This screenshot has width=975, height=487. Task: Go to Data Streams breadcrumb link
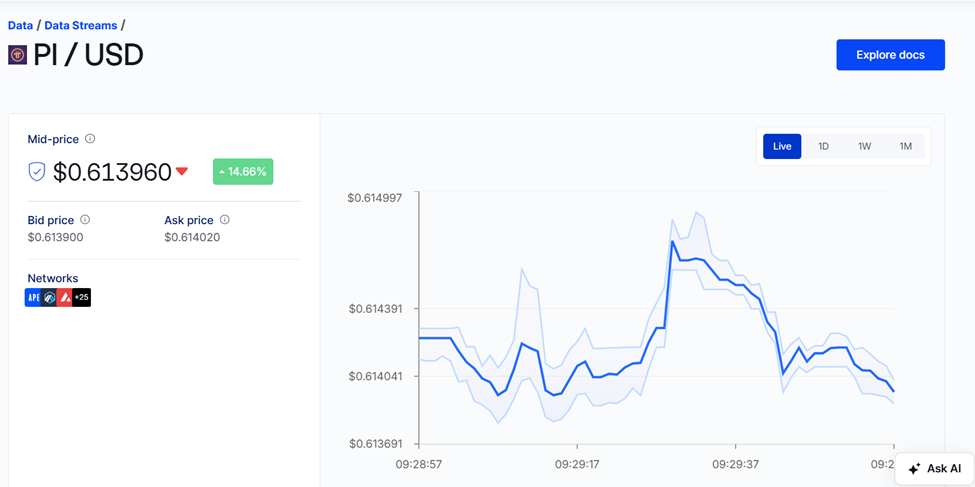[x=80, y=25]
